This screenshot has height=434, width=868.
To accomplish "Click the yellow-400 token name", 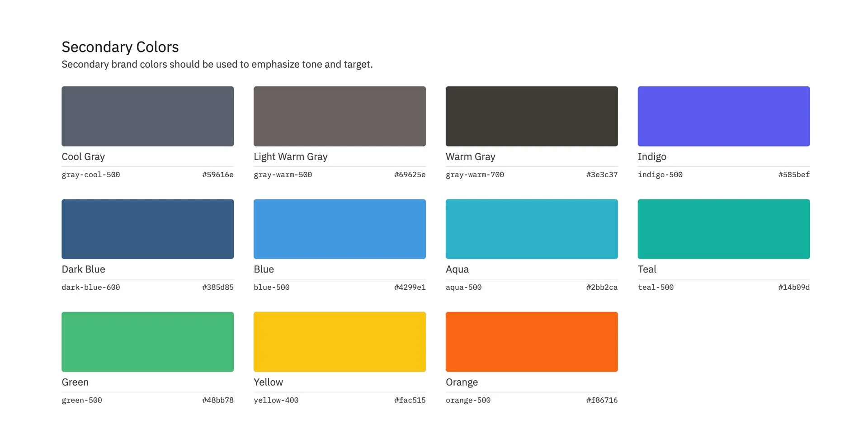I will (x=276, y=400).
